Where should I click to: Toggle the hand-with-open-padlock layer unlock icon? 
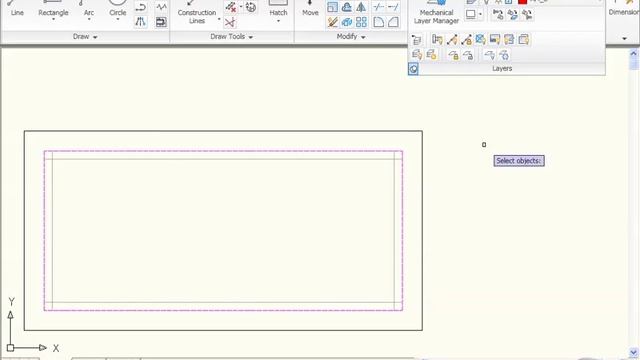pos(468,55)
